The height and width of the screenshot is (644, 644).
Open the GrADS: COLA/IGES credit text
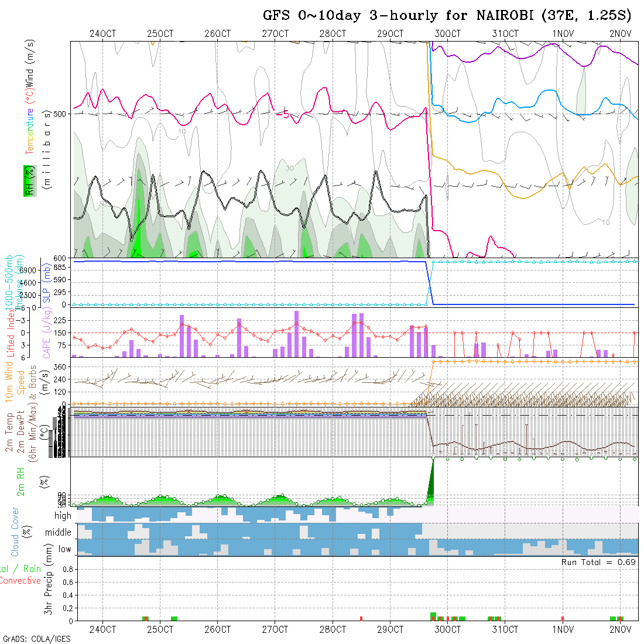(36, 639)
